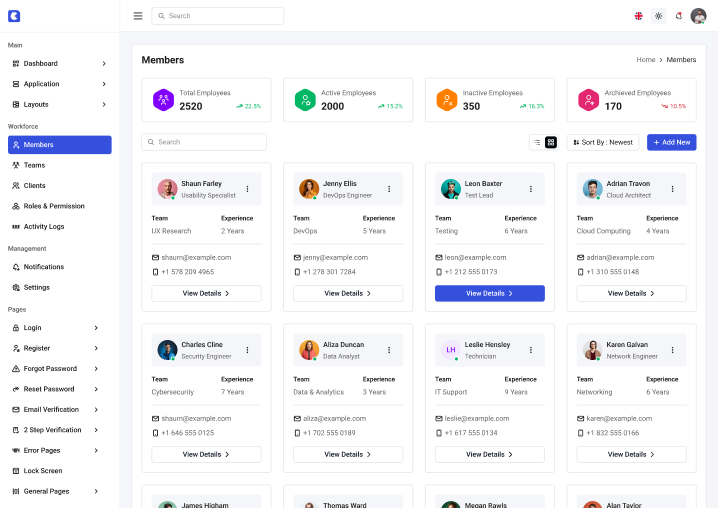Click the Active Employees green icon
The image size is (718, 508).
[x=305, y=100]
